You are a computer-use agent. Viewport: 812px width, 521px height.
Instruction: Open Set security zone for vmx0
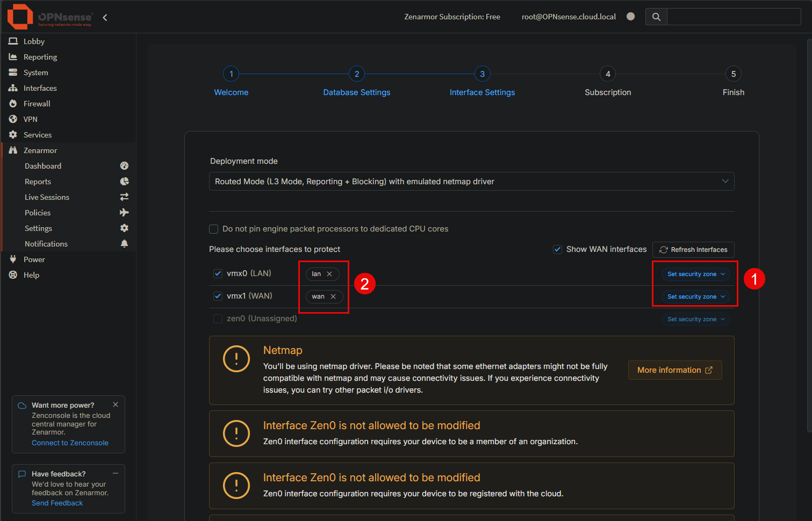[x=695, y=274]
